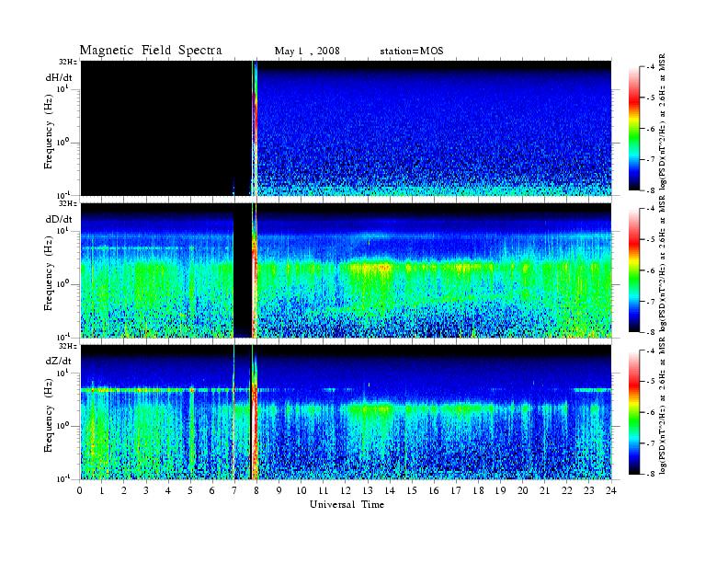Click the -8 tick on the bottom colorbar
728x563 pixels.
tap(651, 474)
